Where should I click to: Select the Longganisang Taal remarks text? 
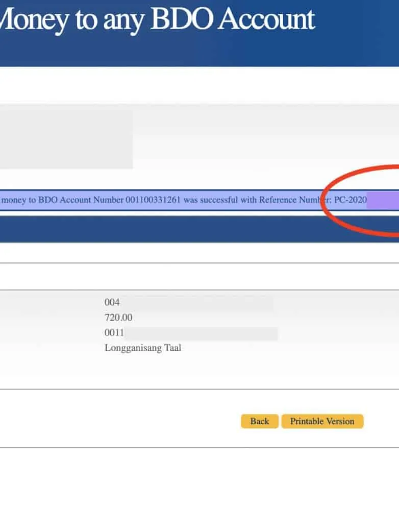click(x=143, y=348)
